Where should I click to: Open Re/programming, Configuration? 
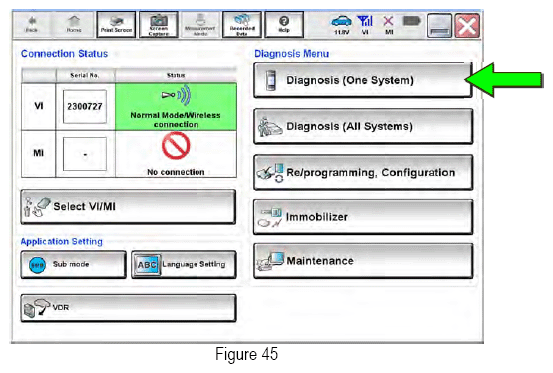coord(363,172)
